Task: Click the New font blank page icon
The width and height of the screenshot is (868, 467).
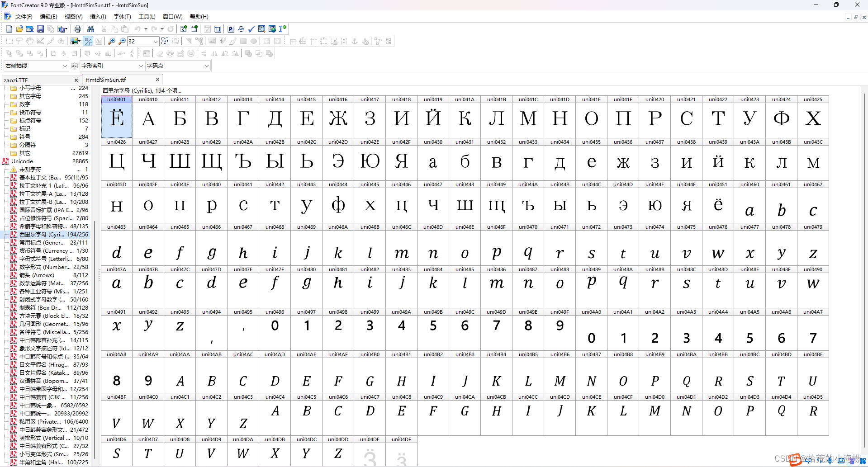Action: [x=9, y=29]
